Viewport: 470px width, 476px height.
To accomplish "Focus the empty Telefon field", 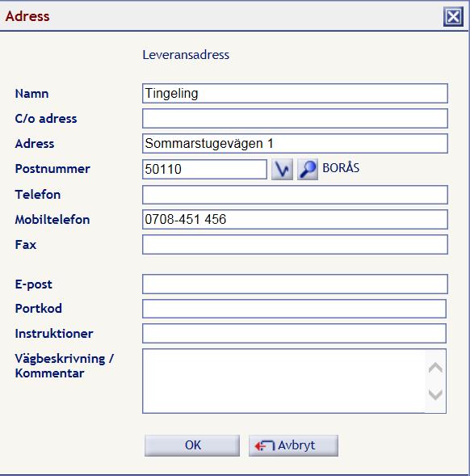I will coord(295,195).
